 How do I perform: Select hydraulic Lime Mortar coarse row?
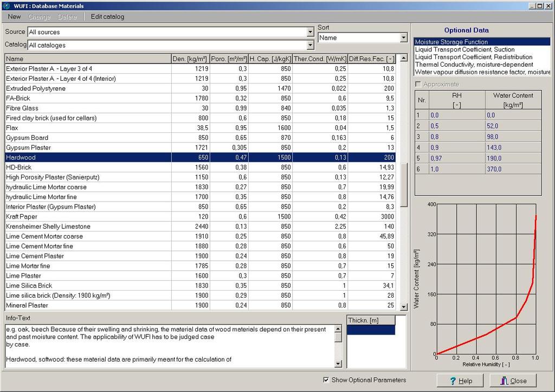coord(201,187)
